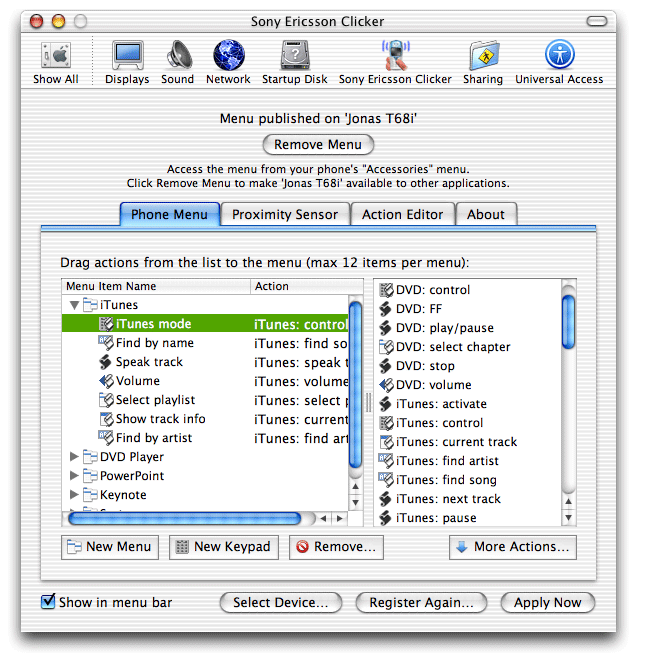
Task: Open the Displays preference pane
Action: coord(127,62)
